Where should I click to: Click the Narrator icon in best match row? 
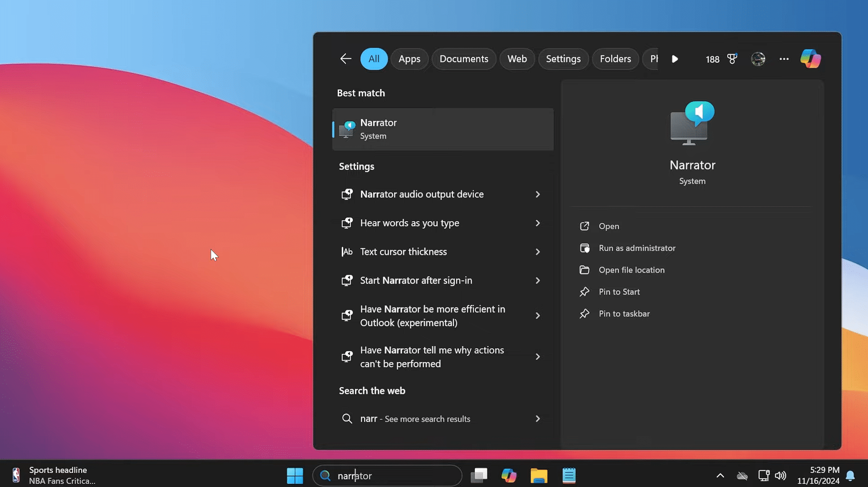tap(347, 129)
